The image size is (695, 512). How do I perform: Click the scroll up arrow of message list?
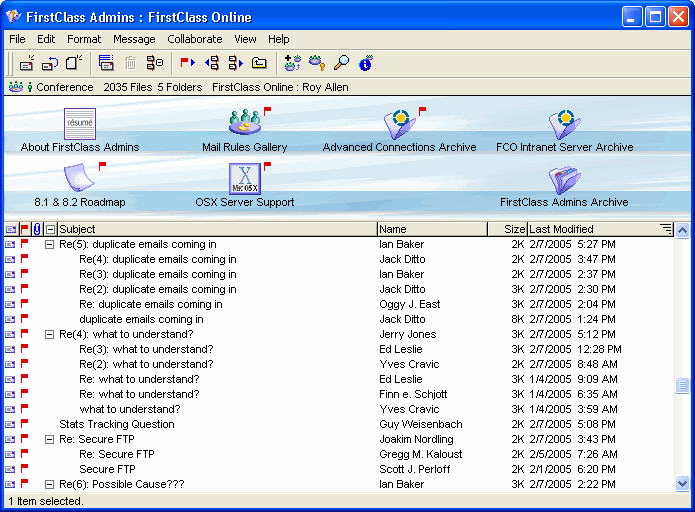[682, 231]
